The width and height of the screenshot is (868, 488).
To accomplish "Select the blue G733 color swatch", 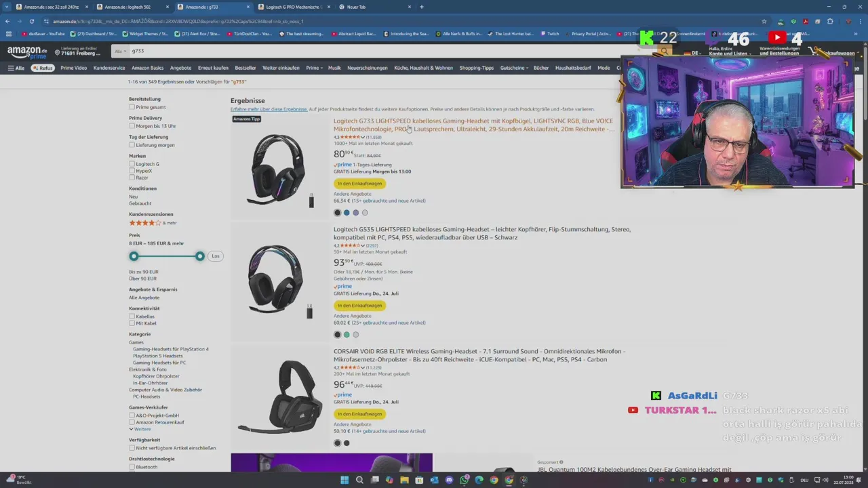I will [347, 213].
